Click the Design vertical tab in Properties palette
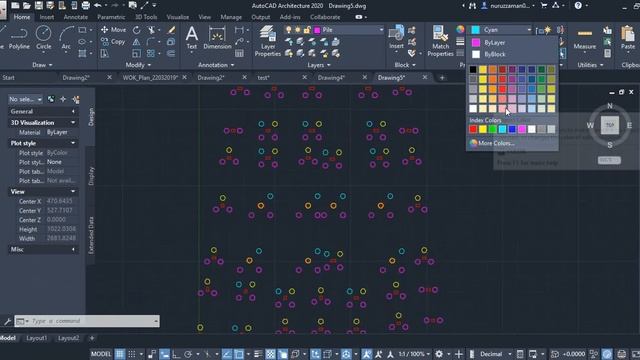640x360 pixels. pyautogui.click(x=91, y=117)
